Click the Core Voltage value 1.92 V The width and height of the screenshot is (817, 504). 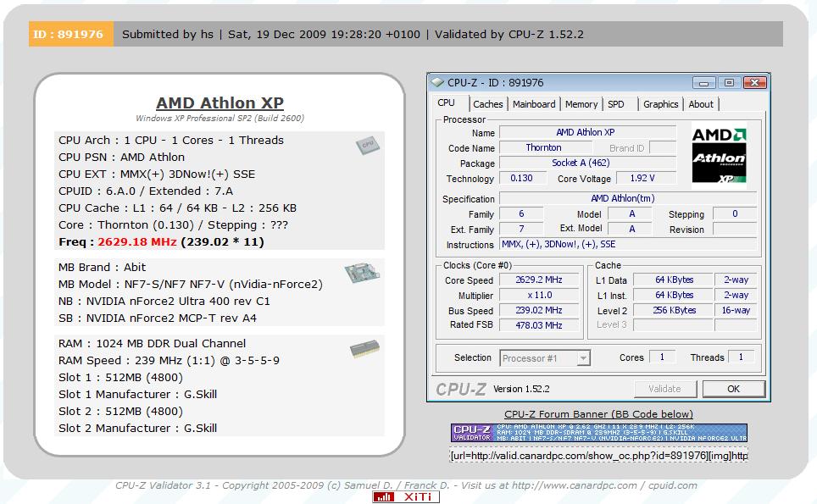pyautogui.click(x=646, y=178)
